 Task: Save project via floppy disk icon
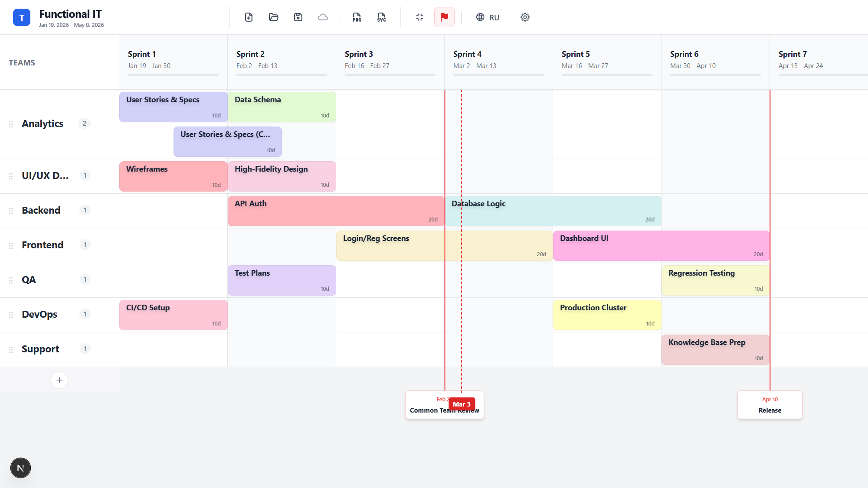tap(298, 17)
